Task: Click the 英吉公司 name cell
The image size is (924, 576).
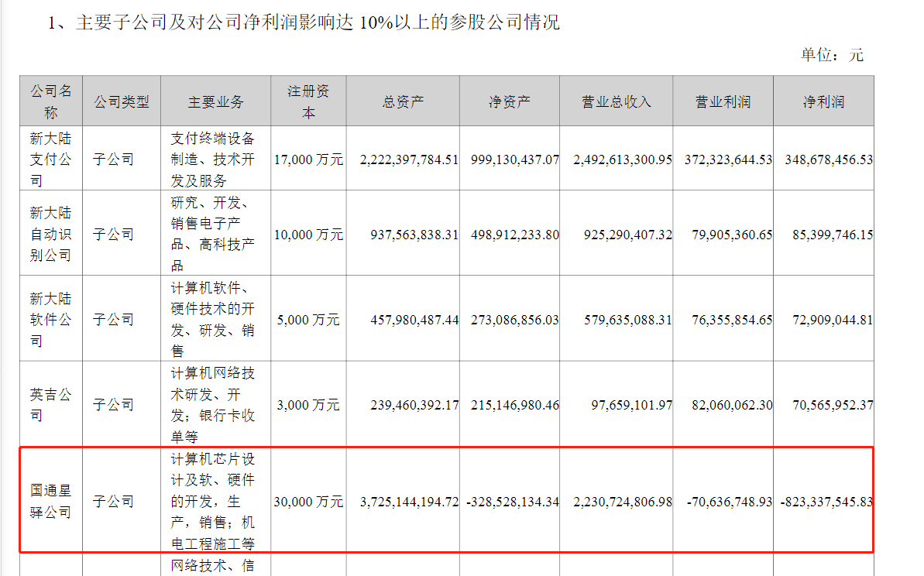Action: 51,404
